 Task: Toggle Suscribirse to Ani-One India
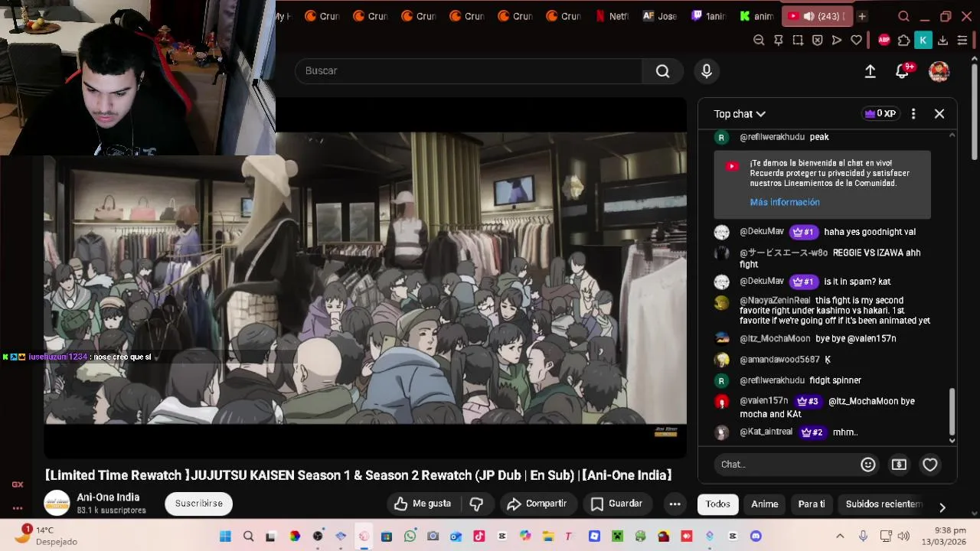click(x=199, y=504)
